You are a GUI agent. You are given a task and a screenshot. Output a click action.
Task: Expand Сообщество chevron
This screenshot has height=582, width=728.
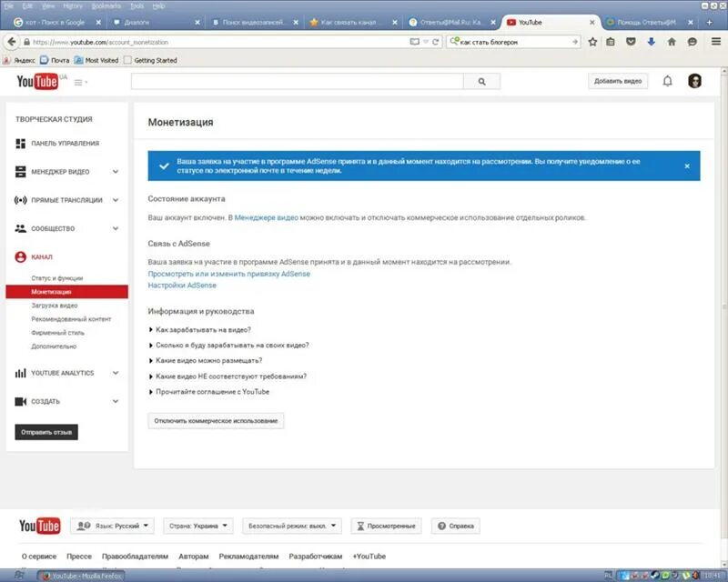click(x=116, y=228)
